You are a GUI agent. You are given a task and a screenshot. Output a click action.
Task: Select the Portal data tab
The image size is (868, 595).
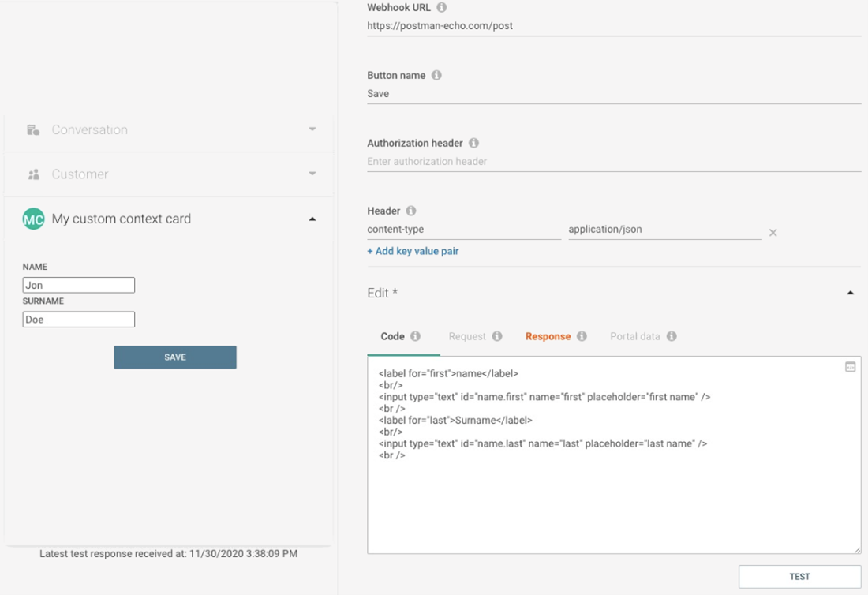point(635,336)
